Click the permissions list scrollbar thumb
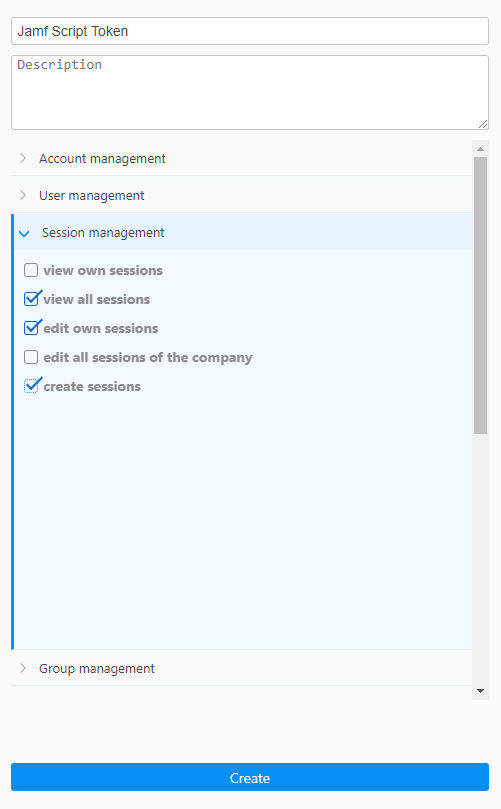This screenshot has width=501, height=809. click(x=480, y=295)
